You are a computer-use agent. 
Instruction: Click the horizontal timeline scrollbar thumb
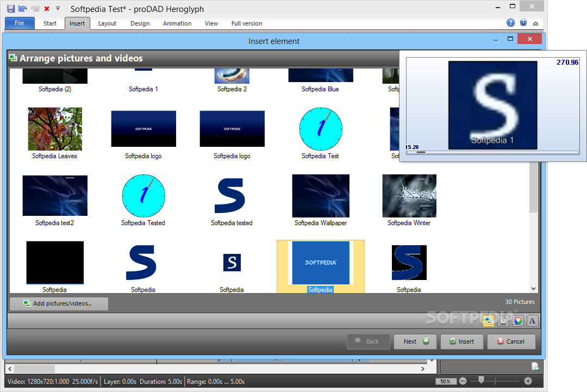[x=34, y=369]
